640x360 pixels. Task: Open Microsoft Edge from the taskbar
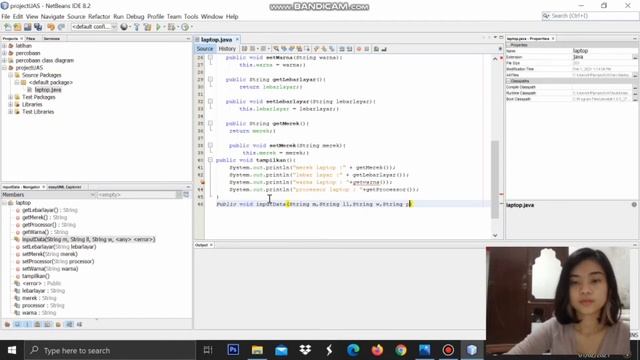point(353,350)
